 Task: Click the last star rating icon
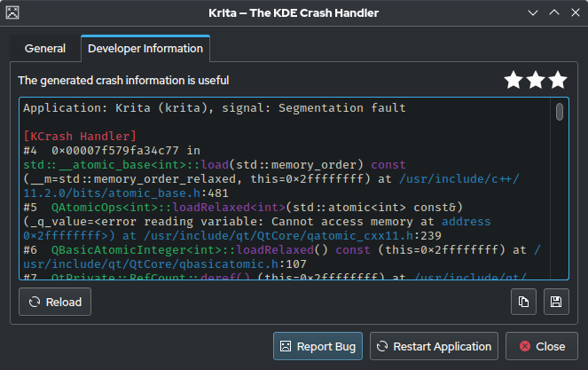point(558,81)
